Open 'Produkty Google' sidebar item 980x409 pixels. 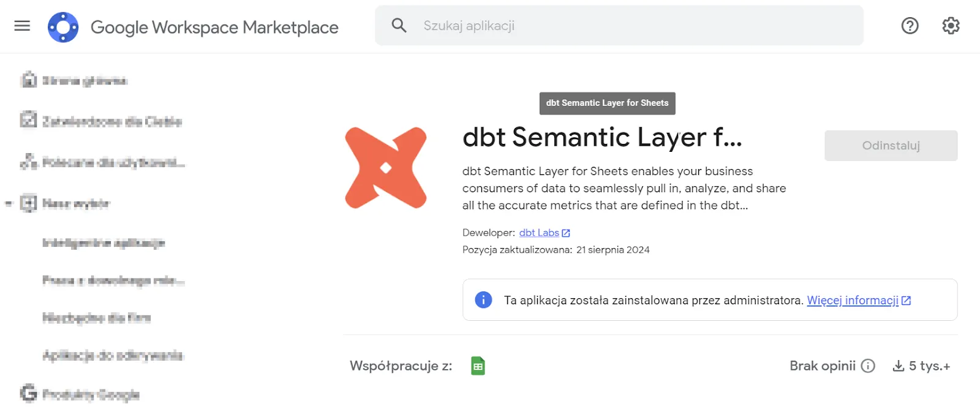click(91, 395)
